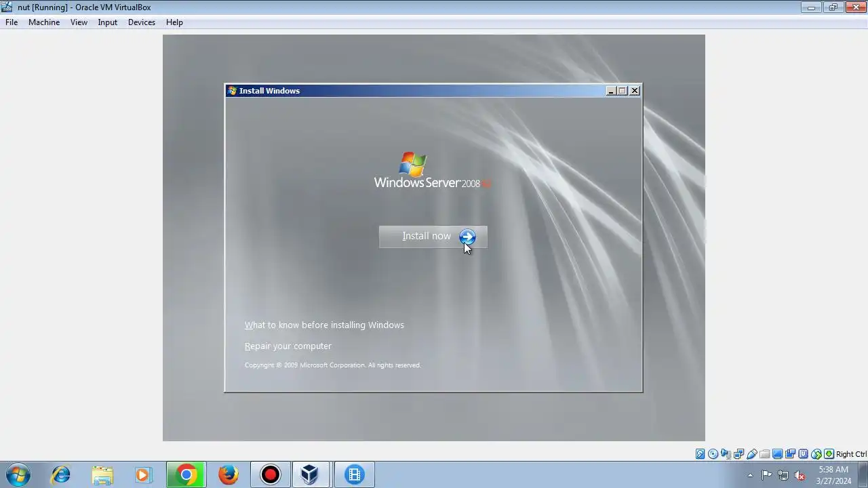868x488 pixels.
Task: Click the Show desktop strip
Action: [x=863, y=474]
